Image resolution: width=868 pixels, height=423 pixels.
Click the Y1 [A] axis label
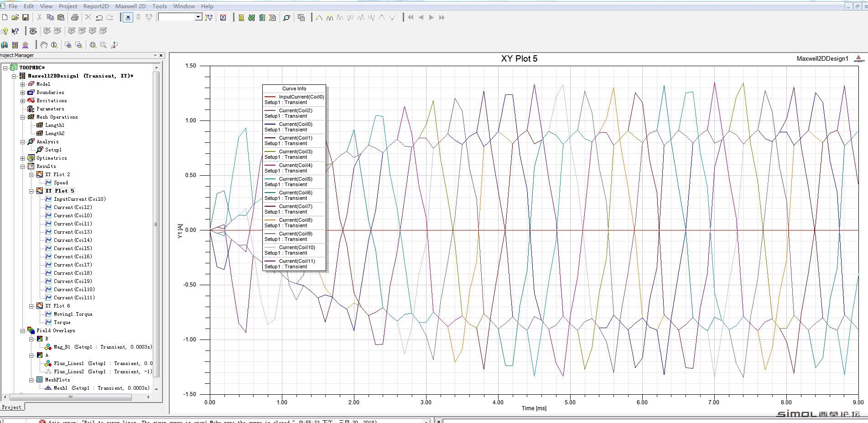(180, 230)
